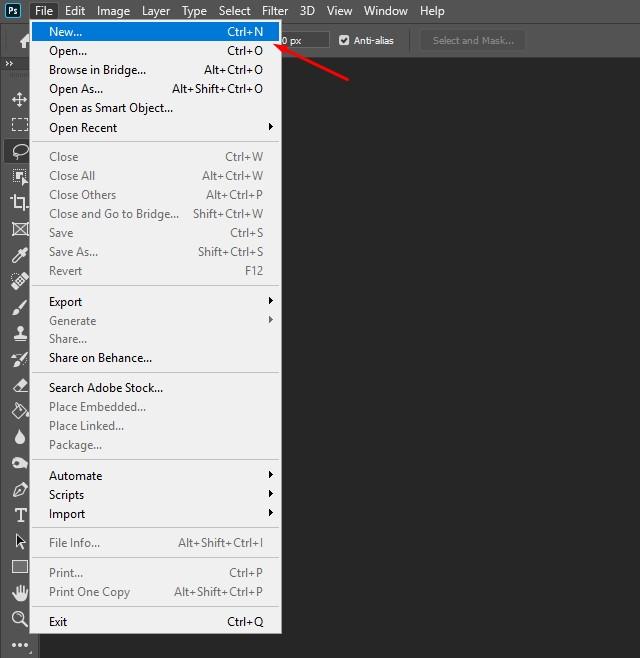Click the feather px input field
Viewport: 640px width, 658px height.
point(305,40)
